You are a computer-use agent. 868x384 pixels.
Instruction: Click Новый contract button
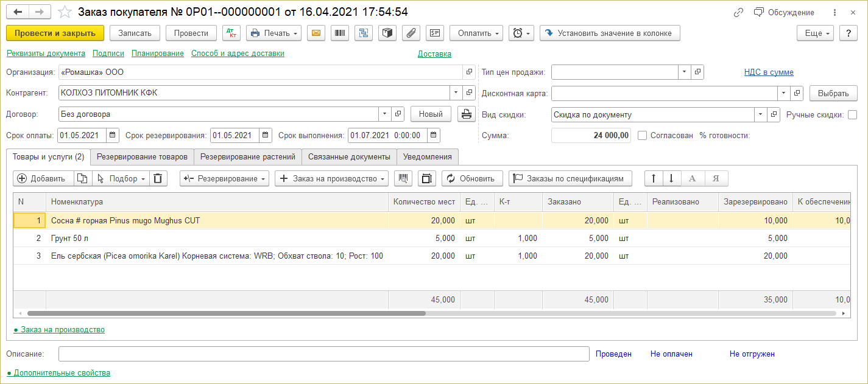(431, 114)
